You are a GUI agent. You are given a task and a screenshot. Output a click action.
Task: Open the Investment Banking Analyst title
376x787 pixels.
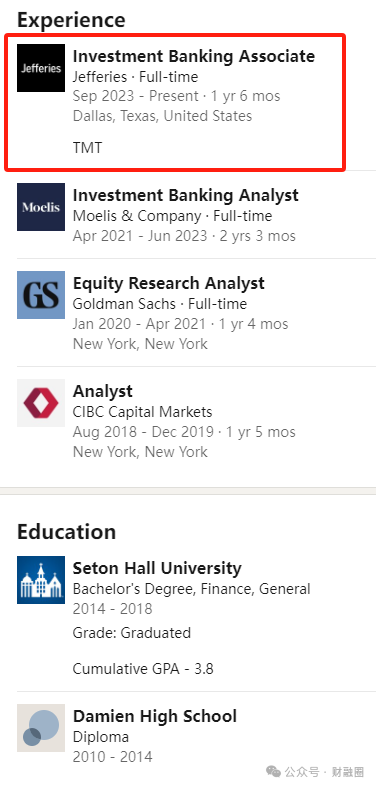click(x=186, y=195)
